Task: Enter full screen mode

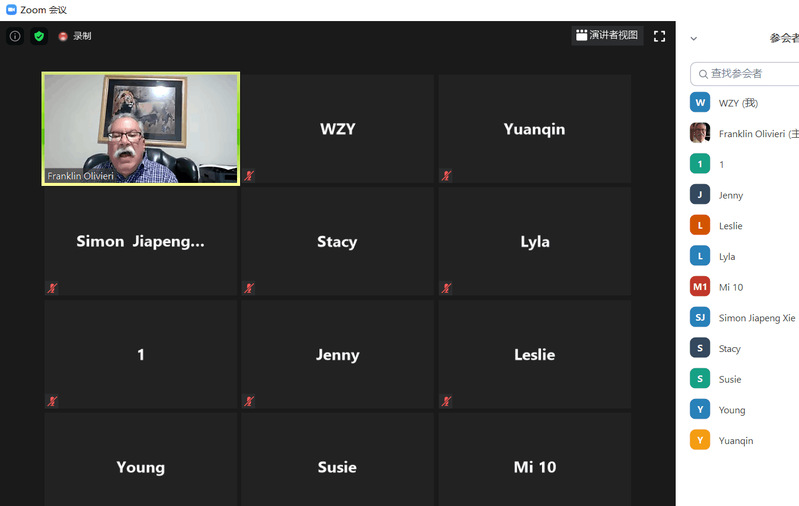Action: (x=659, y=36)
